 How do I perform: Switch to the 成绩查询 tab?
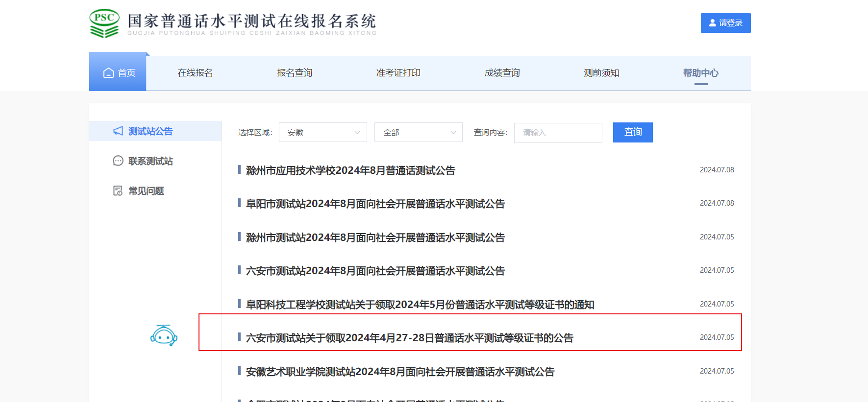coord(502,73)
